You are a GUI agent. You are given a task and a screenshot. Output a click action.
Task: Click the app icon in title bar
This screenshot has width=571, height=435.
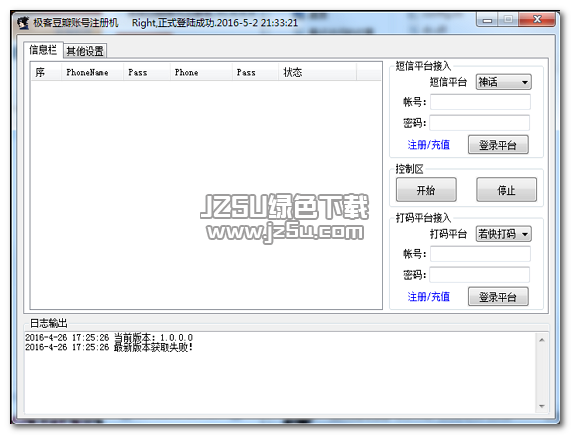coord(23,23)
